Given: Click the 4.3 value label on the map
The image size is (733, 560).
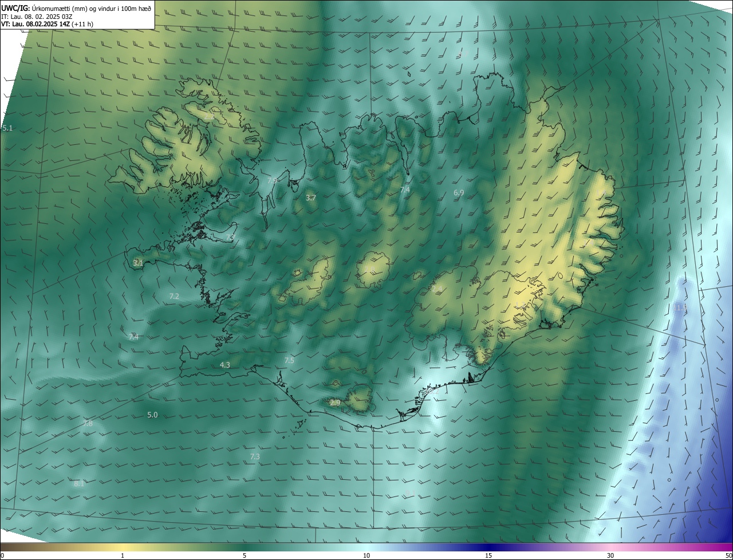Looking at the screenshot, I should tap(225, 365).
